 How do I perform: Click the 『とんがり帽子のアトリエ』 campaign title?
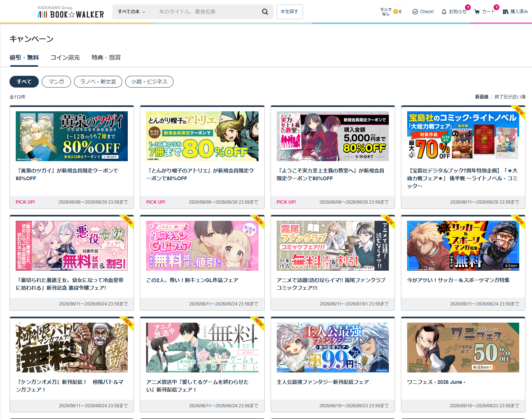[200, 174]
